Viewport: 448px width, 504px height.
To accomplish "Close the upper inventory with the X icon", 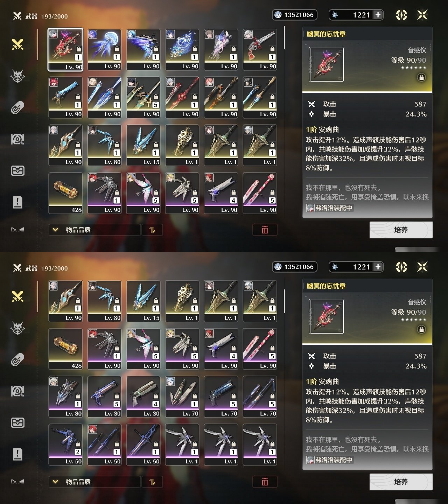I will point(422,15).
